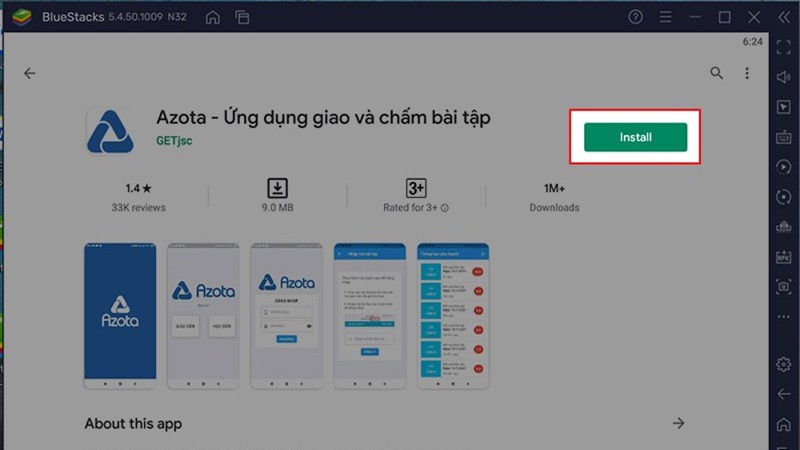Open Play Store search magnifier
This screenshot has height=450, width=800.
[716, 73]
